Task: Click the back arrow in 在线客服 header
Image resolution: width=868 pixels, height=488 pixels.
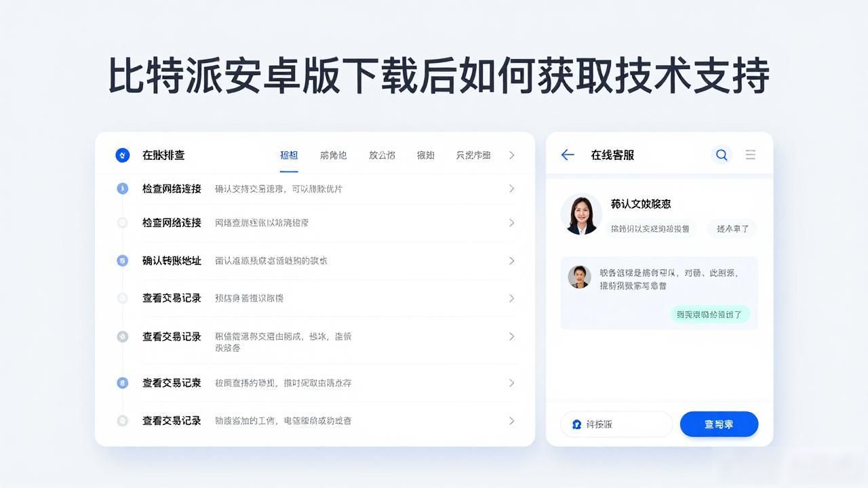Action: 568,155
